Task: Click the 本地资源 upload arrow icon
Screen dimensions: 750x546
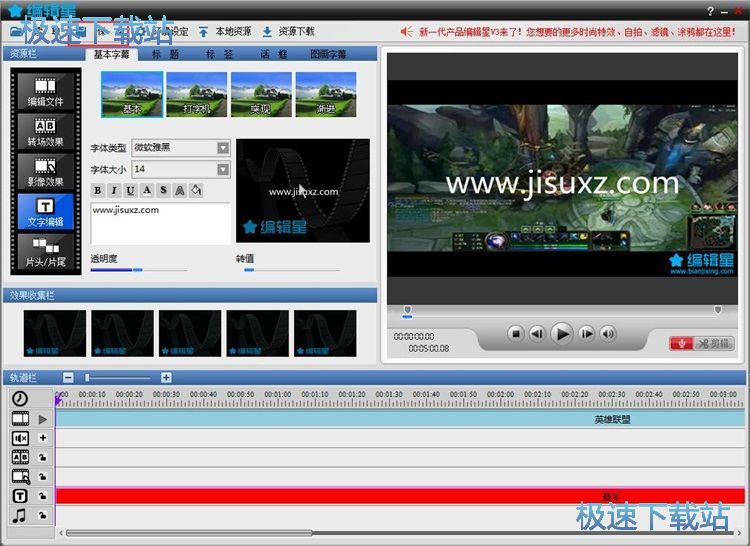Action: 203,32
